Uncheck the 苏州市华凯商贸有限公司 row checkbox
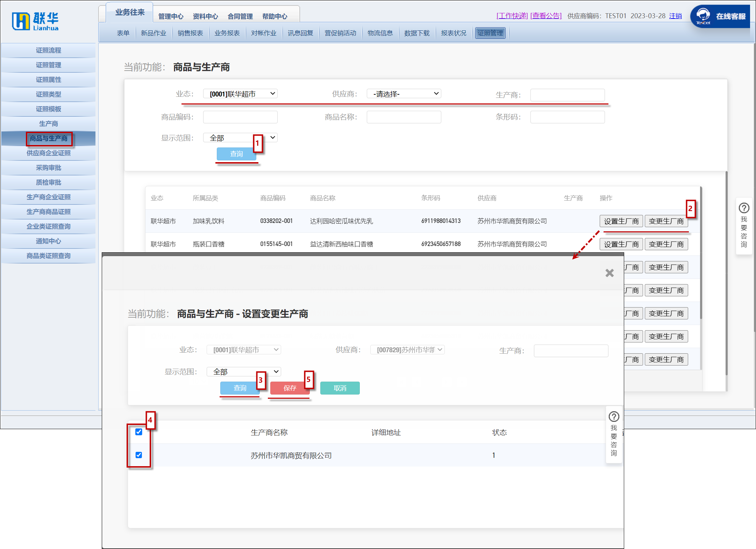756x549 pixels. click(x=139, y=455)
